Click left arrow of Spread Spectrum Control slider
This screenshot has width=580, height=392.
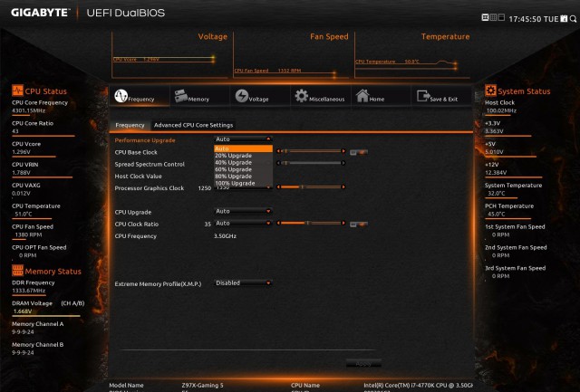278,163
